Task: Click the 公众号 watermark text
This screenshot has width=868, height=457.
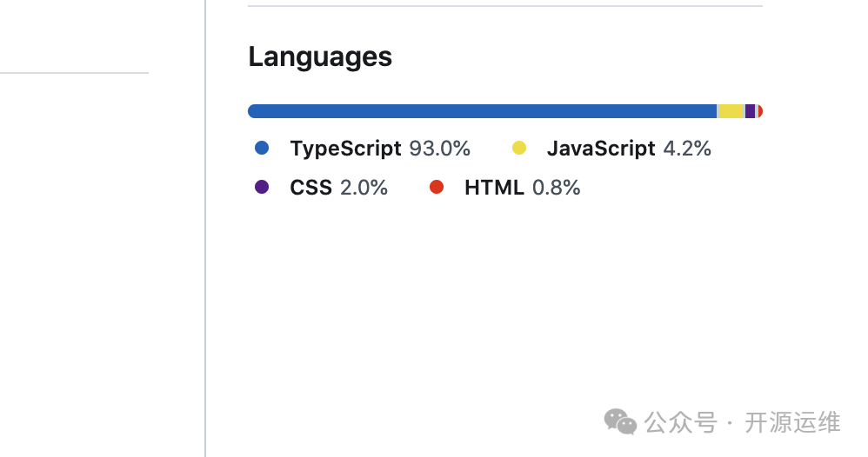Action: click(x=681, y=423)
